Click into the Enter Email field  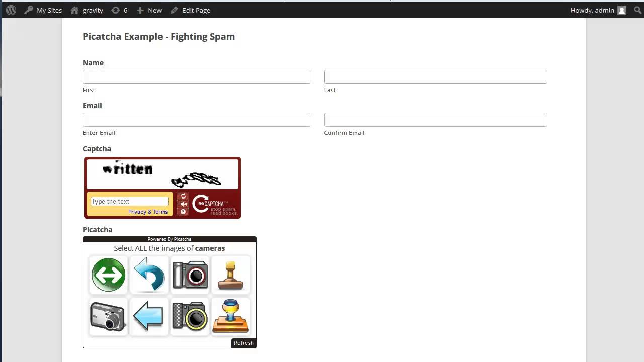point(196,120)
